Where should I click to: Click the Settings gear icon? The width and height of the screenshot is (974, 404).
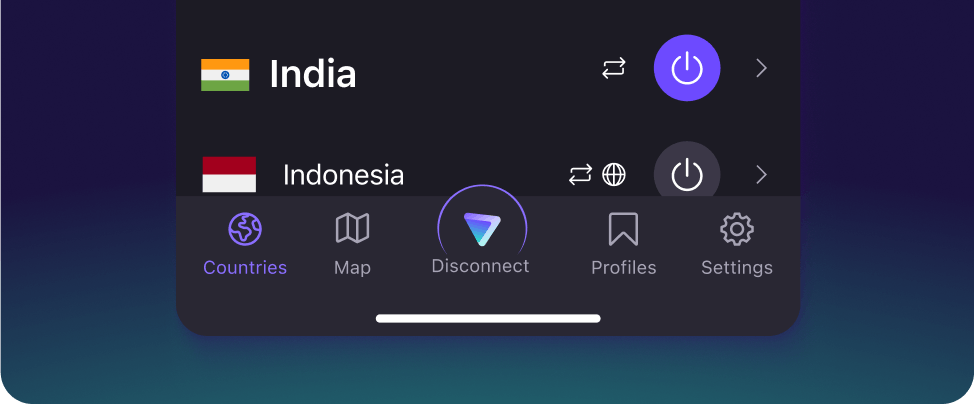pos(737,229)
